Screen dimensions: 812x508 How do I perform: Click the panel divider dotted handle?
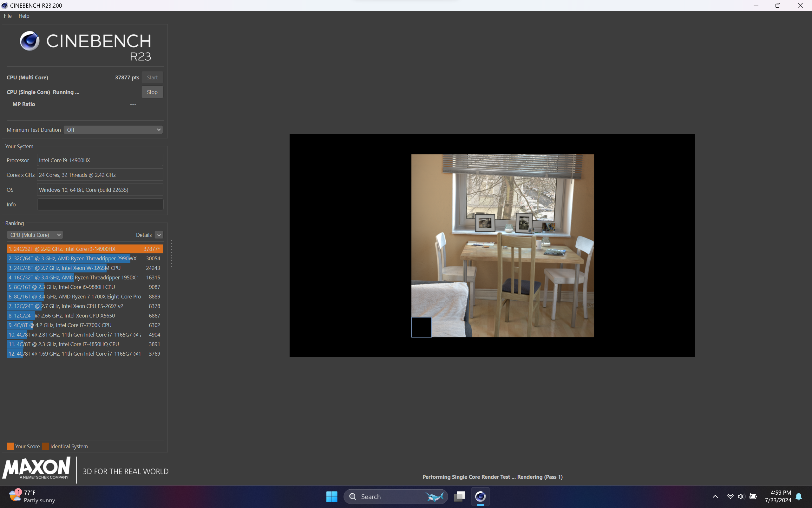point(172,254)
